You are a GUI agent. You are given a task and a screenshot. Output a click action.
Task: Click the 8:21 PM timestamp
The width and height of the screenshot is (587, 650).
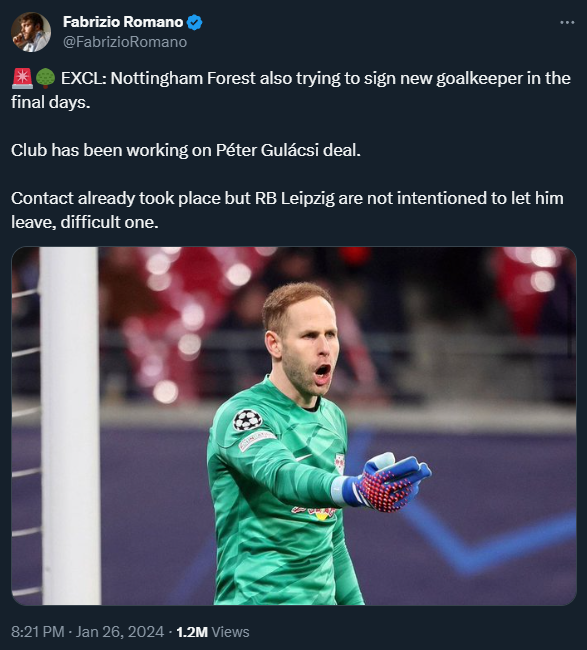[38, 632]
